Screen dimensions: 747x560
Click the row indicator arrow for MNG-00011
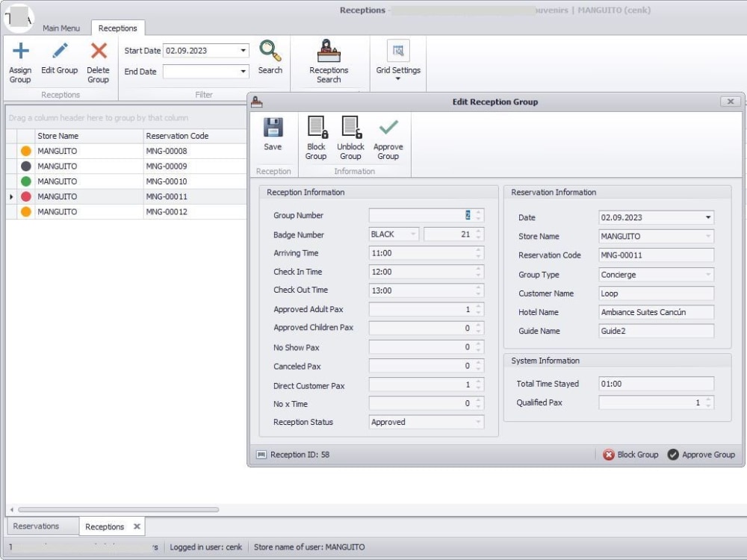pos(11,196)
